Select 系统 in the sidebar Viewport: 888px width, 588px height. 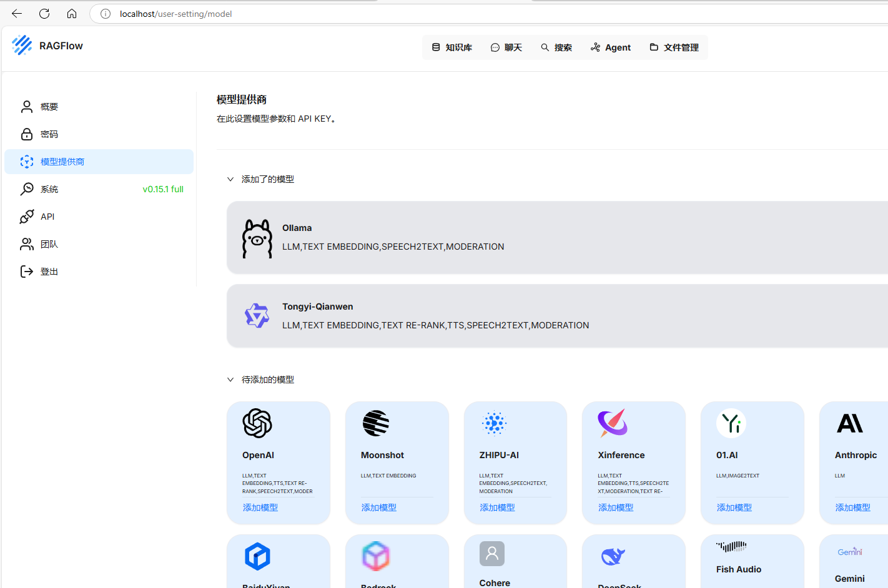(x=99, y=189)
